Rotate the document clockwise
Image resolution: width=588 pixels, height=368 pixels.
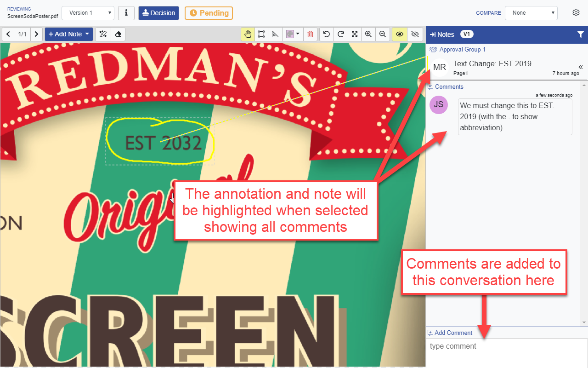pos(341,34)
